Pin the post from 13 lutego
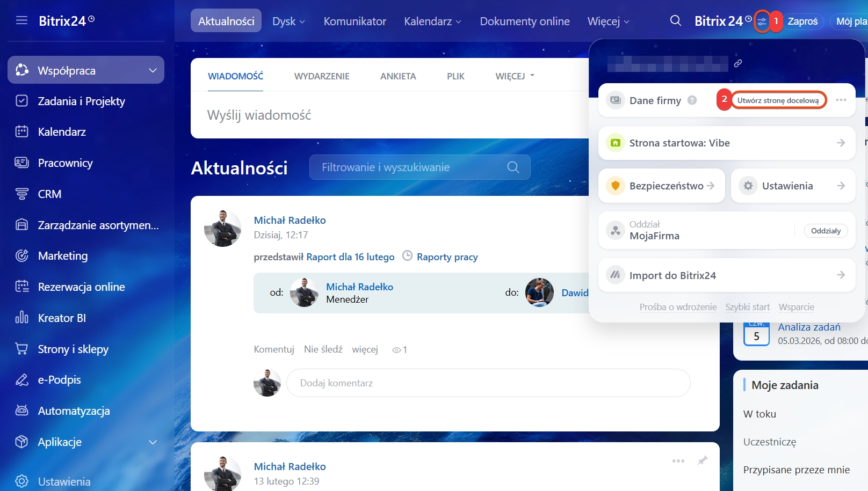 [x=702, y=460]
